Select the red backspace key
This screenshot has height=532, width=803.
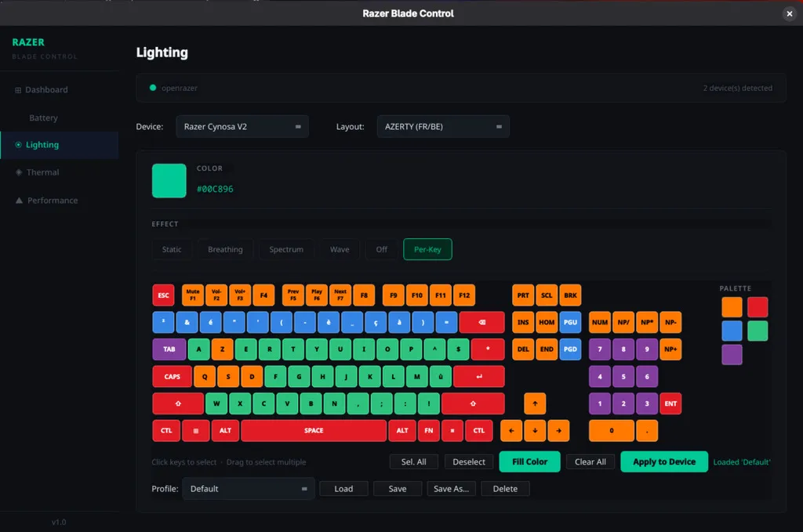pyautogui.click(x=482, y=322)
